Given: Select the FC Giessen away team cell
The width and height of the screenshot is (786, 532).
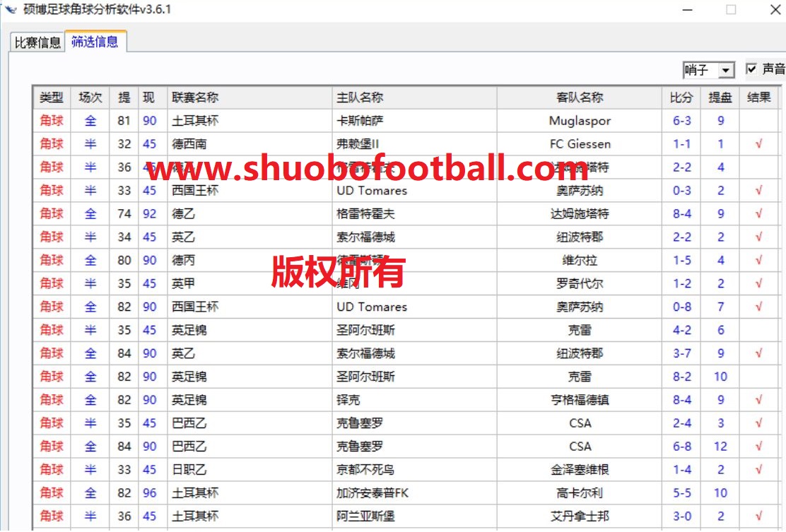Looking at the screenshot, I should point(580,144).
